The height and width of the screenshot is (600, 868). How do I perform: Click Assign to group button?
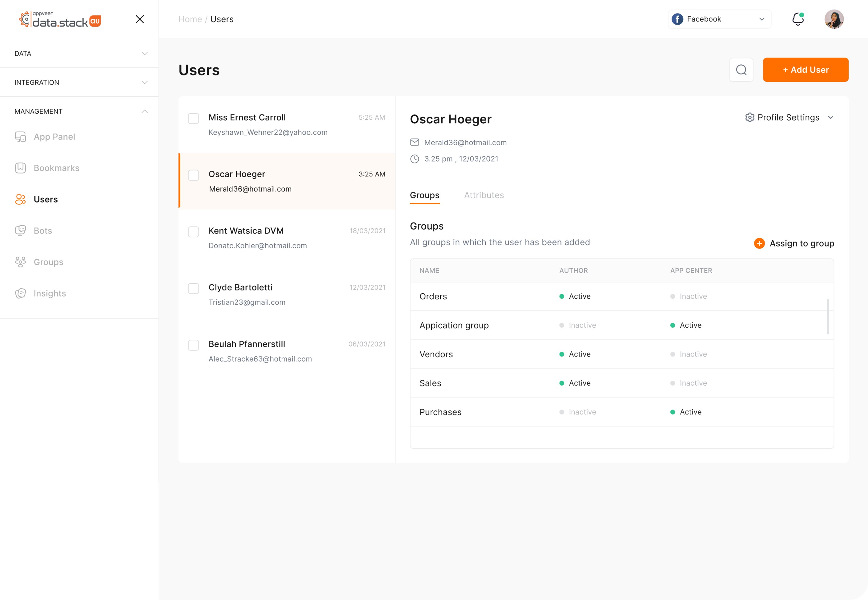click(794, 243)
